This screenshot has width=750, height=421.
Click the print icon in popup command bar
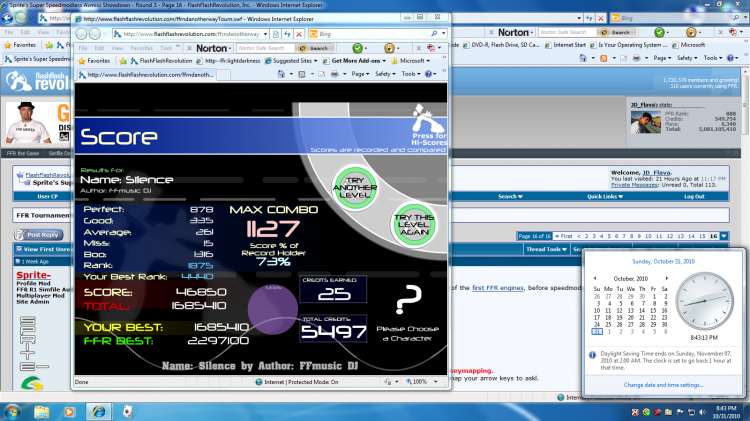coord(334,74)
